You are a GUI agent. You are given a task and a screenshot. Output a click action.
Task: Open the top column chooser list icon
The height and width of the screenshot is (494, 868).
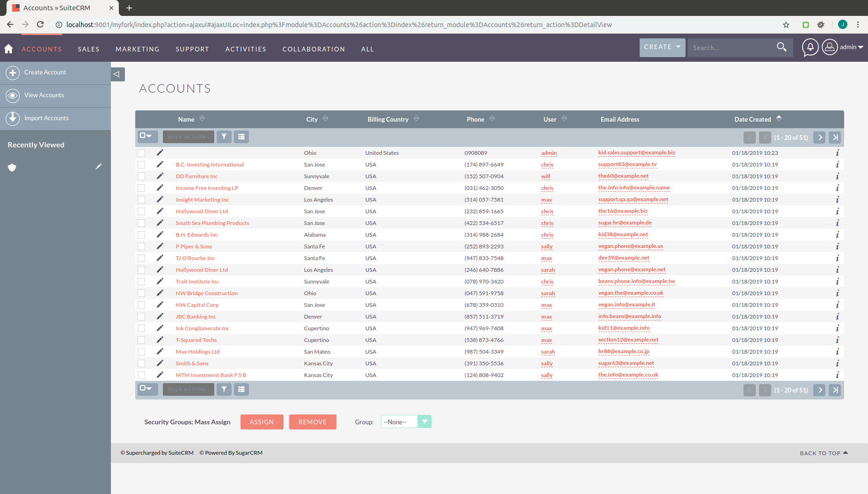pos(241,137)
